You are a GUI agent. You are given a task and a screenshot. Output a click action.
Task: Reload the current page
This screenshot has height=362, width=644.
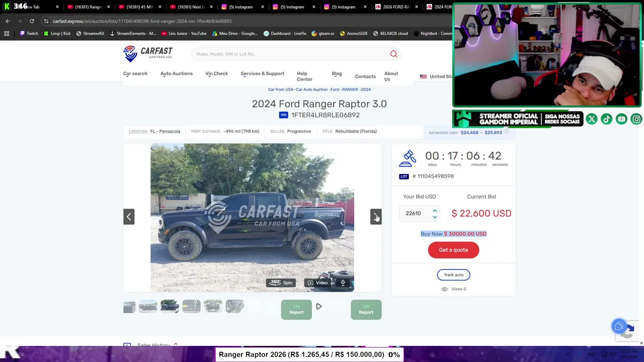coord(32,21)
